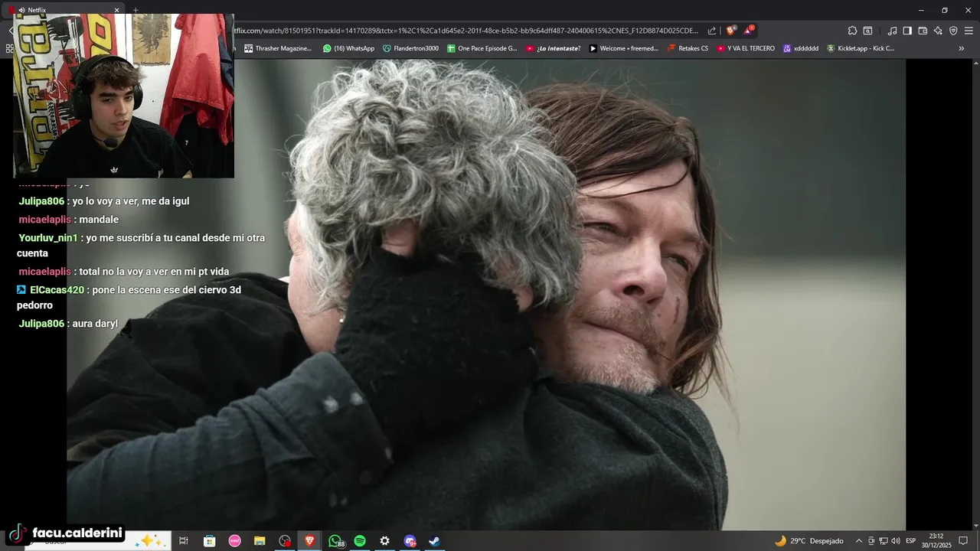Open Discord from the taskbar

pos(410,541)
